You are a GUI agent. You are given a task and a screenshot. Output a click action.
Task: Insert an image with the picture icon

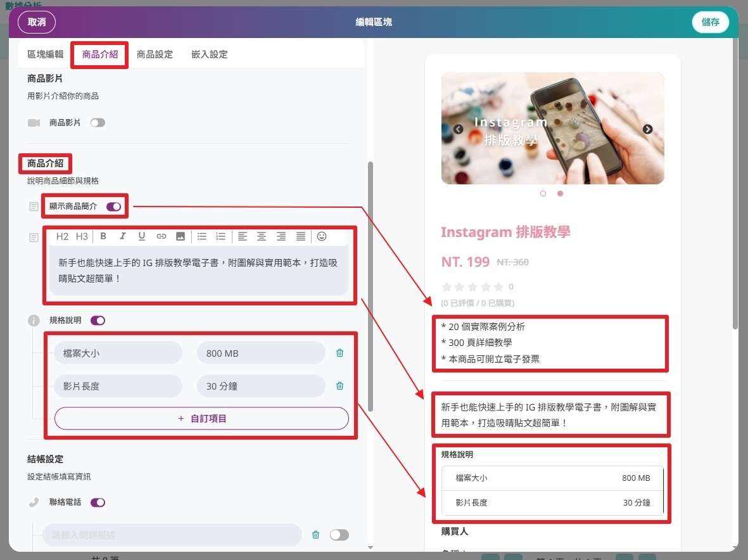point(181,236)
